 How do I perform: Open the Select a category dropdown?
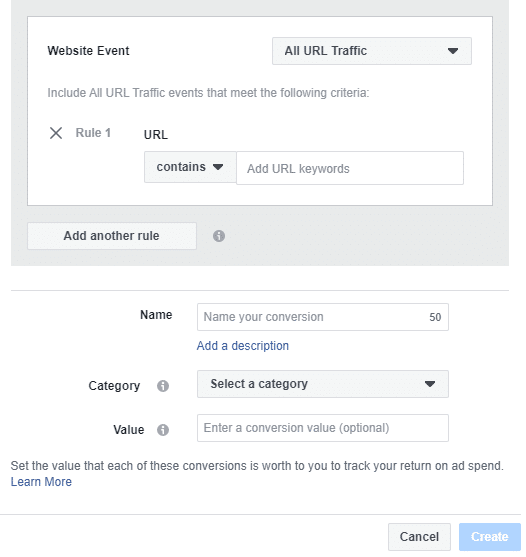[x=323, y=384]
